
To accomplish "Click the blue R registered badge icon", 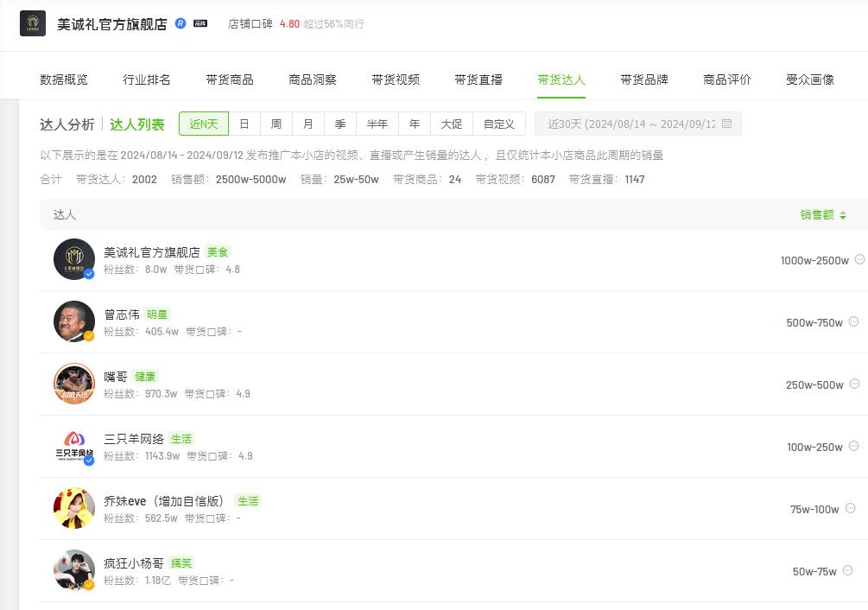I will [181, 23].
